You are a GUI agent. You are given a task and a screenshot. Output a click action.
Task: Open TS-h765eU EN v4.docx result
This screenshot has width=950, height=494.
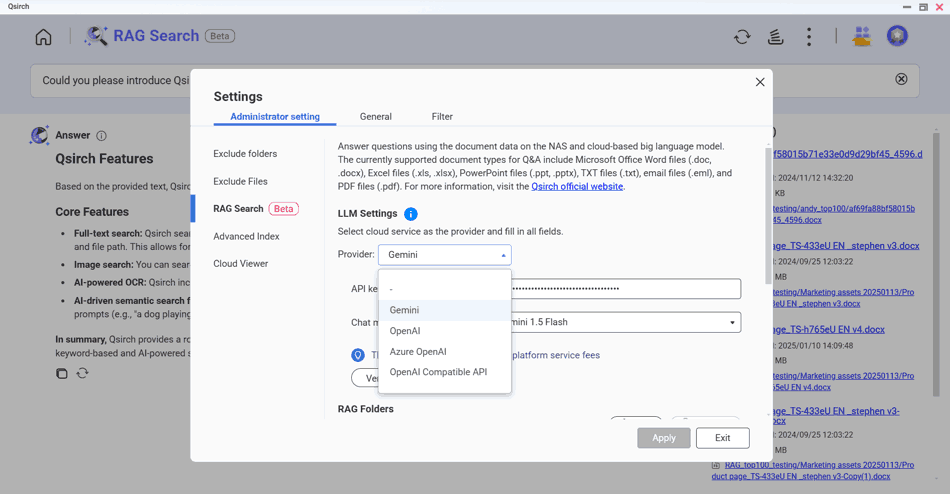click(x=828, y=330)
